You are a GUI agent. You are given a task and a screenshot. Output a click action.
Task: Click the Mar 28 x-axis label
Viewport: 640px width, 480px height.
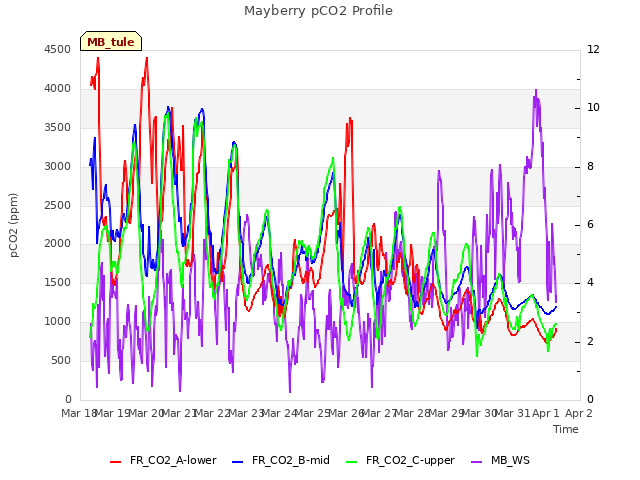click(413, 413)
